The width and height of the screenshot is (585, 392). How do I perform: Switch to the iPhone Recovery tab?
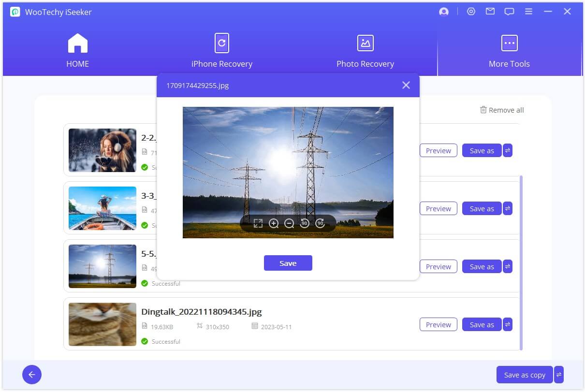[221, 51]
